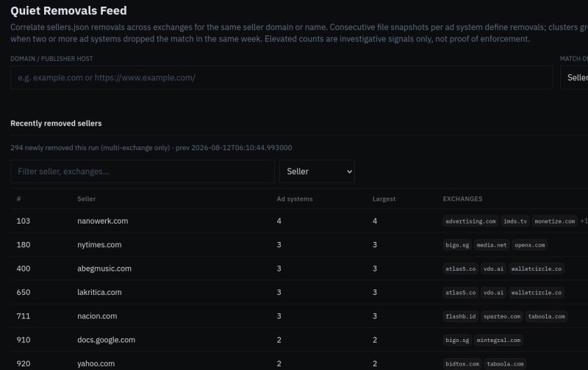Sort by the # column header
The image size is (588, 370).
[x=19, y=199]
